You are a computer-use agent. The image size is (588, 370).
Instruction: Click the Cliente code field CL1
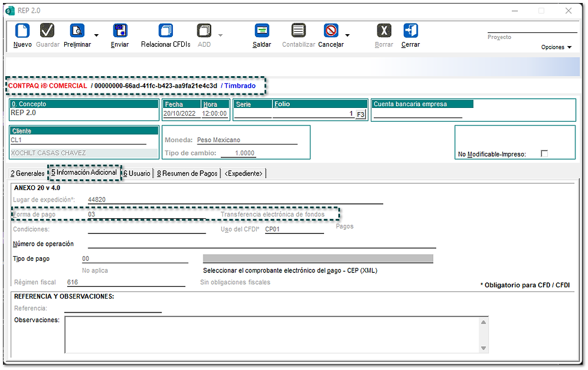[79, 140]
